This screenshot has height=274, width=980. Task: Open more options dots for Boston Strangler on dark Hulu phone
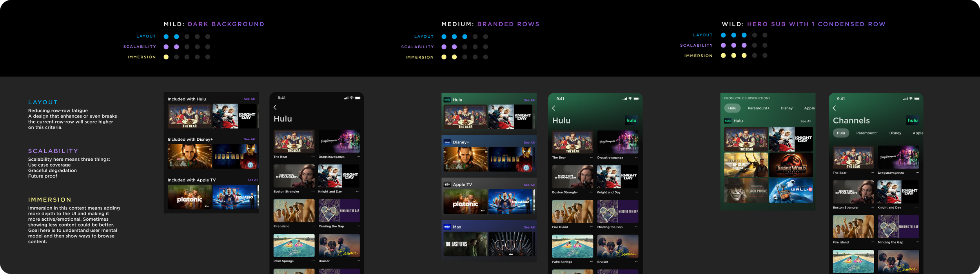coord(313,191)
